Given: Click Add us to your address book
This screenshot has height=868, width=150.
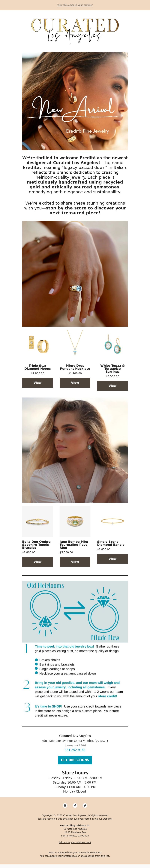Looking at the screenshot, I should tap(75, 842).
